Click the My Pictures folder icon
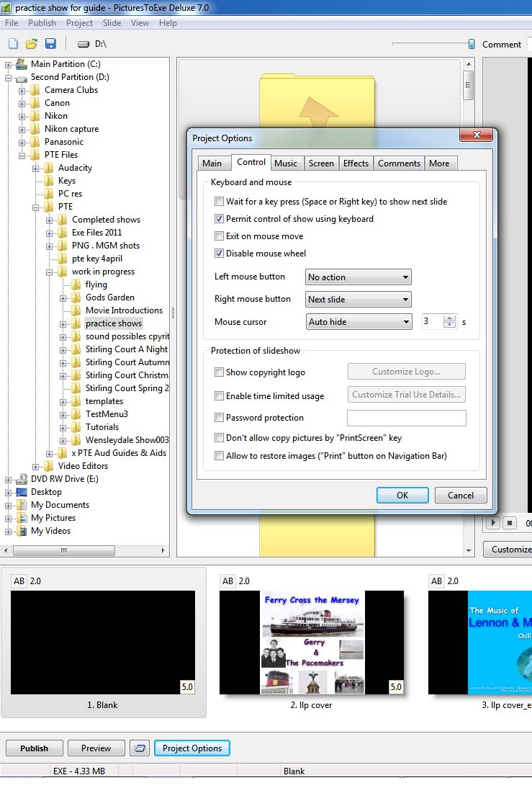 click(22, 518)
